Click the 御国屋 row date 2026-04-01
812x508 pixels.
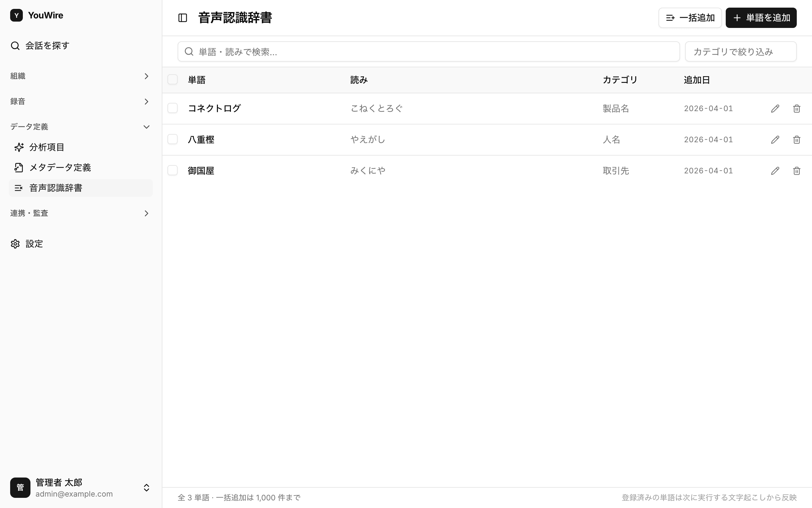tap(708, 171)
